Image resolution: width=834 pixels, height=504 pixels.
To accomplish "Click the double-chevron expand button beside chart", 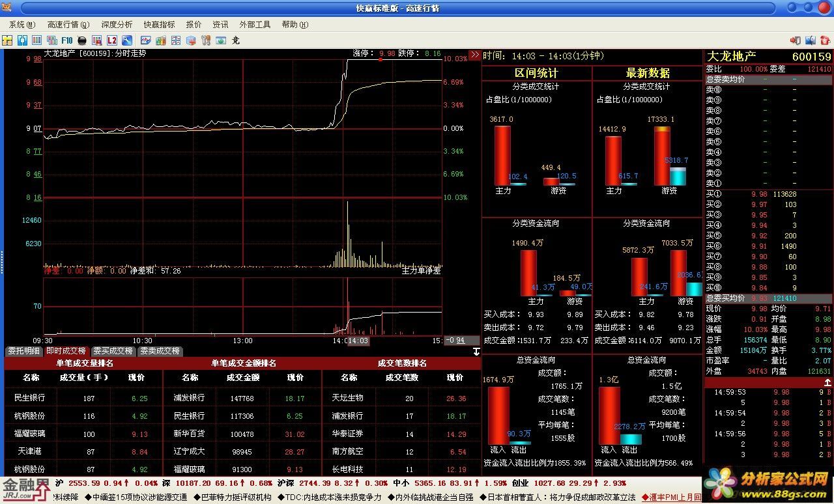I will click(475, 55).
